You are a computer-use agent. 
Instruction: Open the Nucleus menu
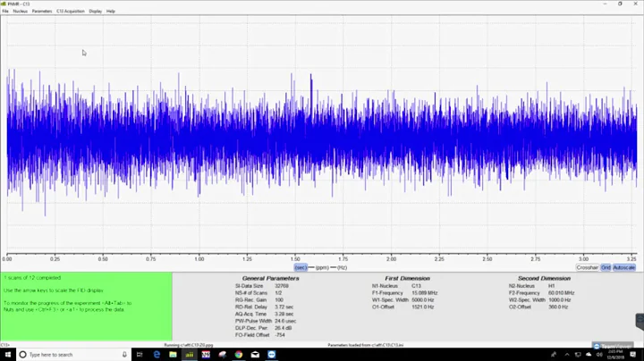click(20, 11)
